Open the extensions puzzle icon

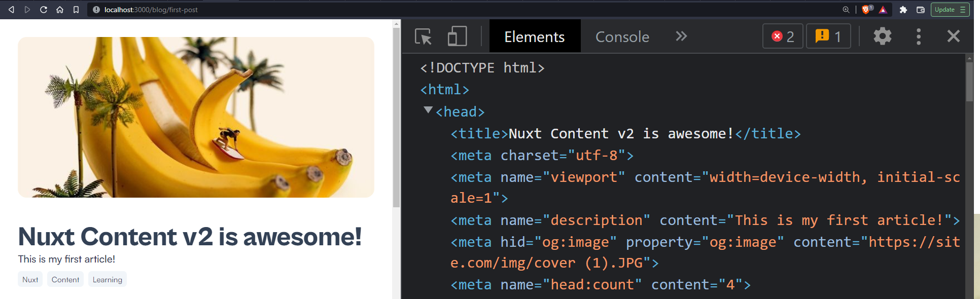pyautogui.click(x=903, y=10)
